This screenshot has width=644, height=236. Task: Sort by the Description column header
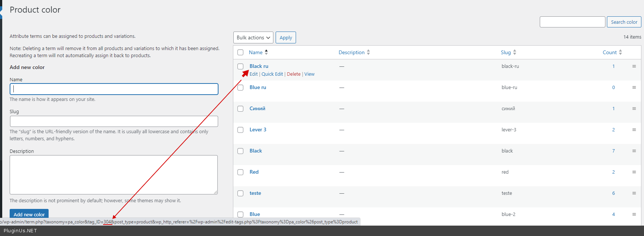[351, 52]
